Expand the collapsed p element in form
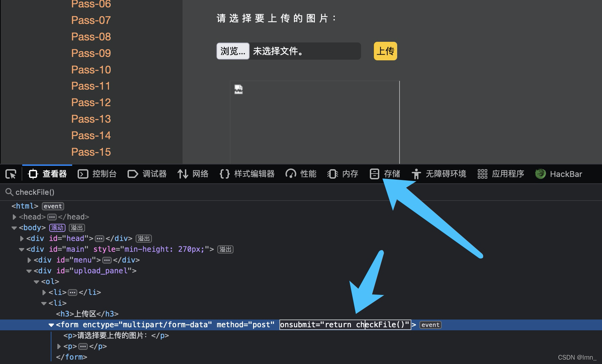The width and height of the screenshot is (602, 364). coord(59,346)
